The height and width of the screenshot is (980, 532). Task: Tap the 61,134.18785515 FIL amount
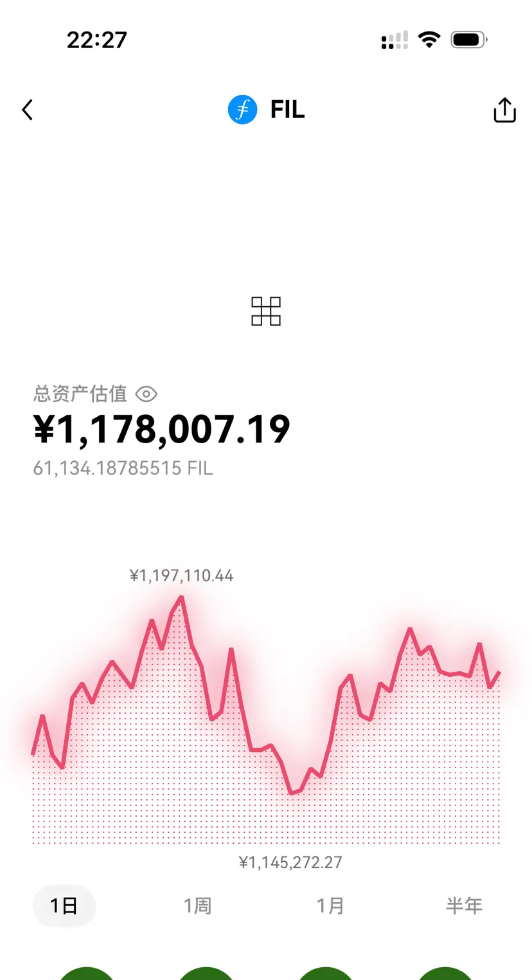123,468
